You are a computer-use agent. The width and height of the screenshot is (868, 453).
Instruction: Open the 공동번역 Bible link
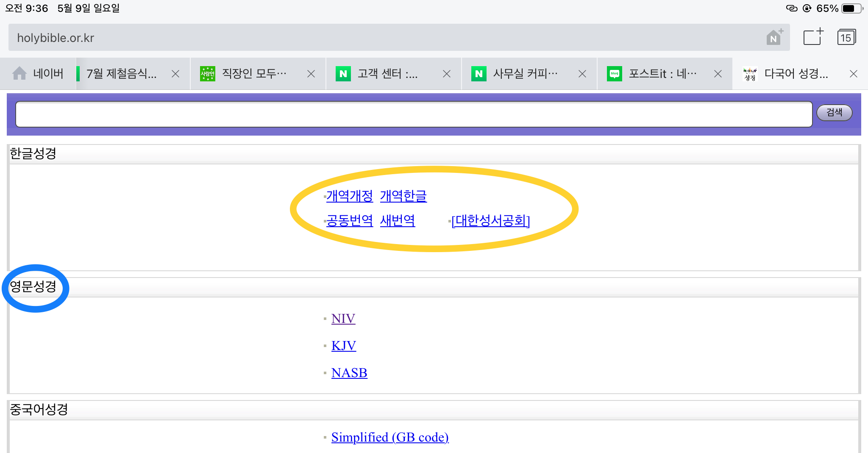click(350, 220)
